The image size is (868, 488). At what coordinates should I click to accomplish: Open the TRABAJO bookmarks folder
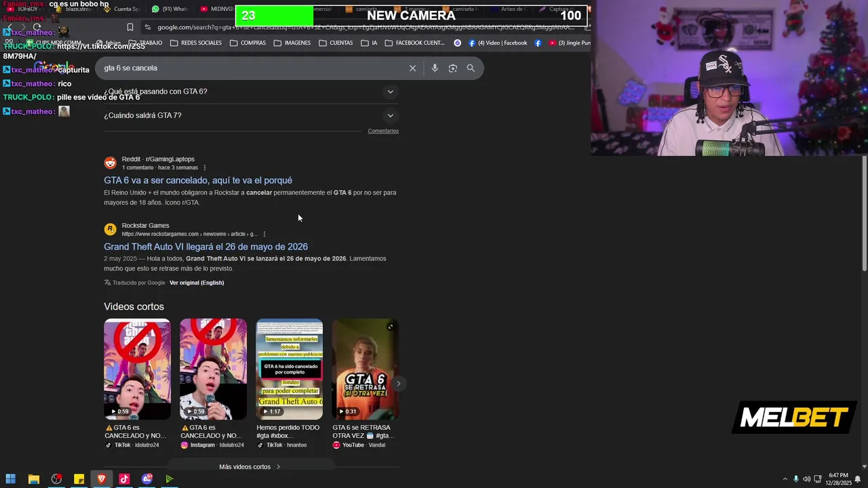point(145,43)
